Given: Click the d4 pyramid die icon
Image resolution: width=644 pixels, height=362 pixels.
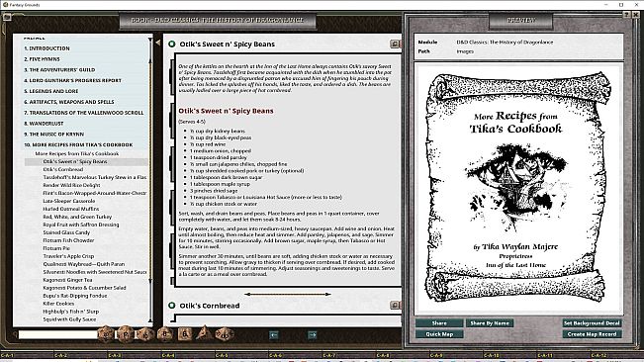Looking at the screenshot, I should coord(204,333).
